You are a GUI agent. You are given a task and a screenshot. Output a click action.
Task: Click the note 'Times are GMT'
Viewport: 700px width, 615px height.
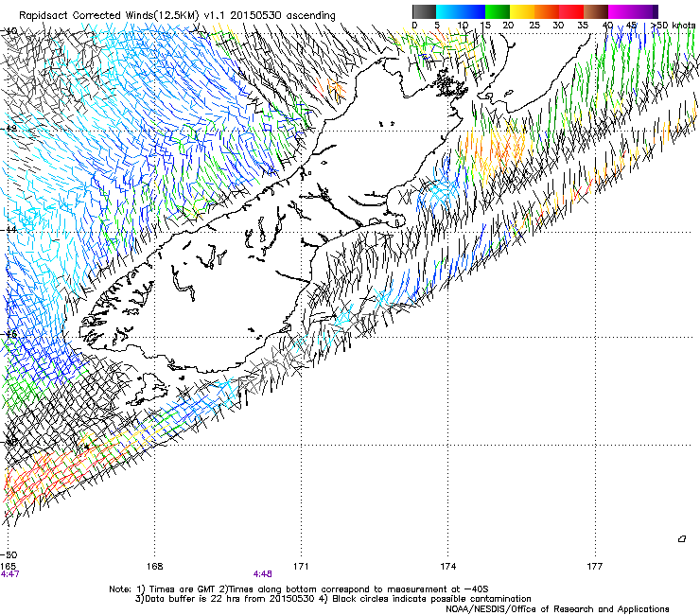click(x=183, y=589)
